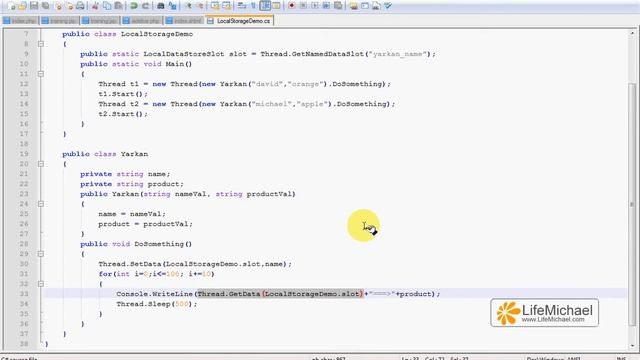Image resolution: width=640 pixels, height=360 pixels.
Task: Click 'private string product;' on line 22
Action: click(x=132, y=184)
